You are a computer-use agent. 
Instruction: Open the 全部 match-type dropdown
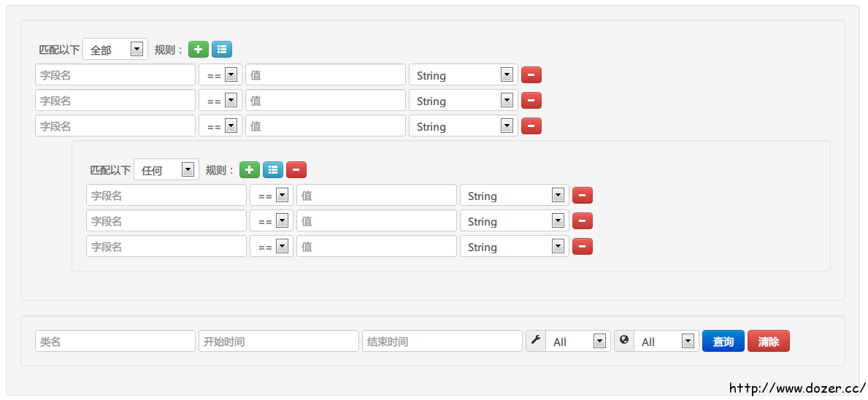(115, 50)
